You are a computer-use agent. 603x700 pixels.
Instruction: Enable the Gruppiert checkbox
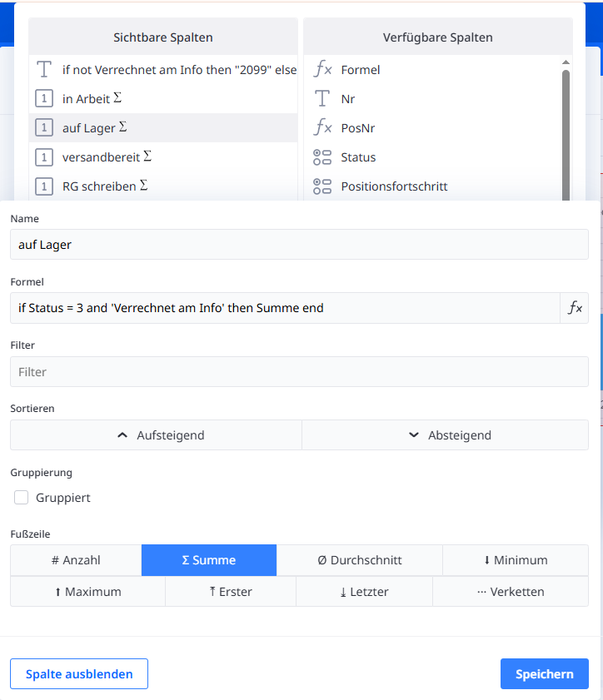[22, 498]
